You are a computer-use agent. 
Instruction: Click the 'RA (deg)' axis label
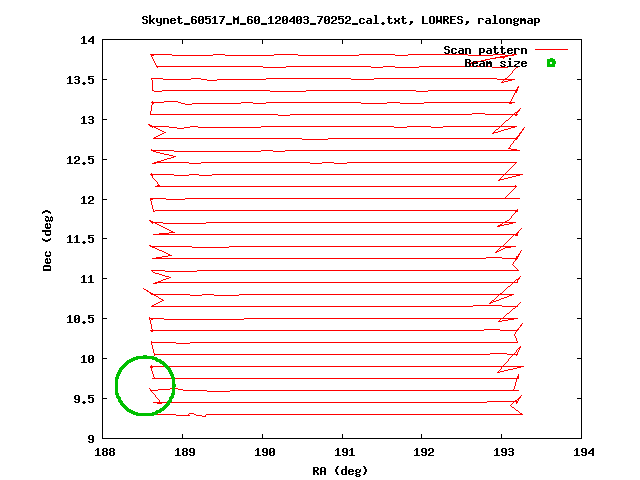click(x=340, y=471)
